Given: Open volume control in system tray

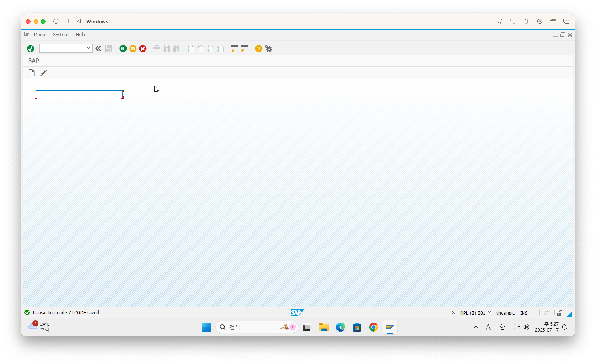Looking at the screenshot, I should click(526, 327).
